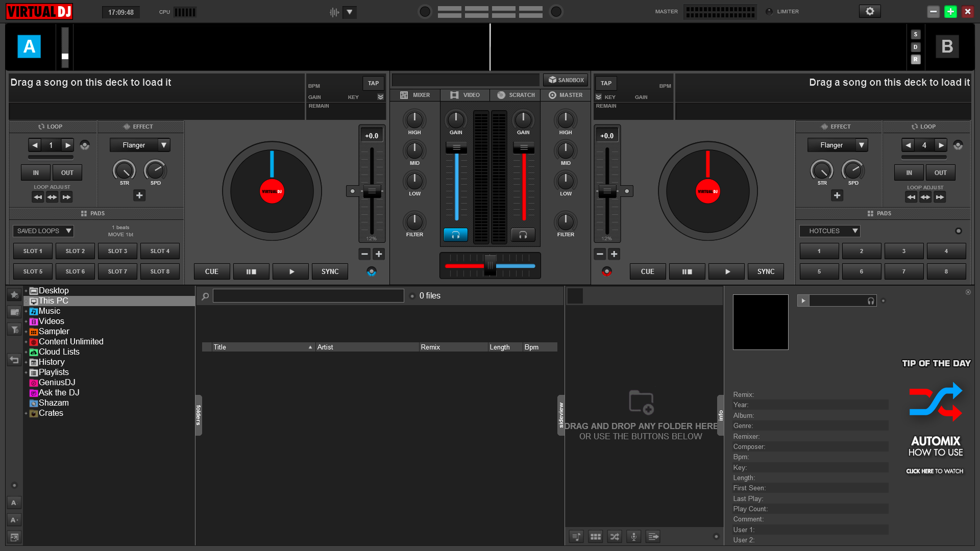Viewport: 980px width, 551px height.
Task: Click left deck loop double icon
Action: tap(67, 197)
